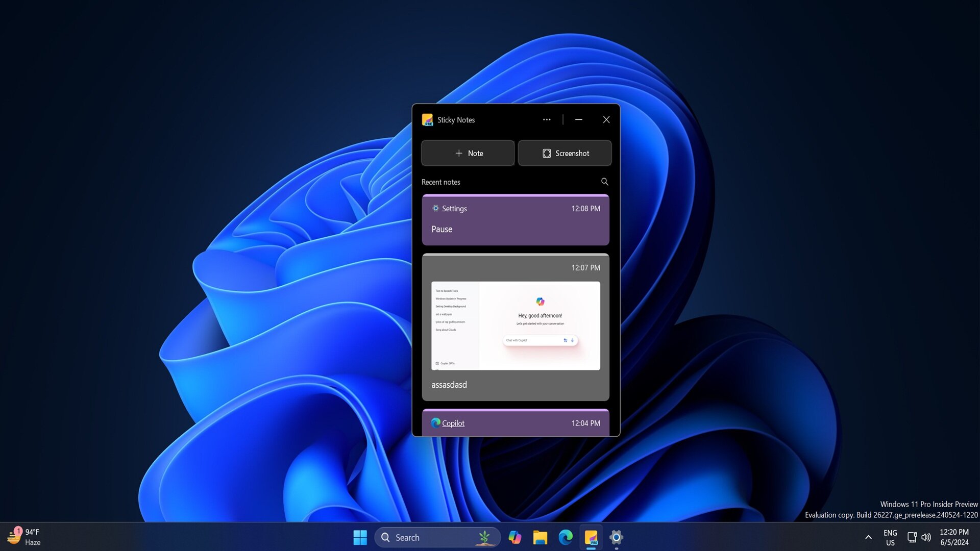Image resolution: width=980 pixels, height=551 pixels.
Task: Open the Settings note from recent list
Action: [515, 219]
